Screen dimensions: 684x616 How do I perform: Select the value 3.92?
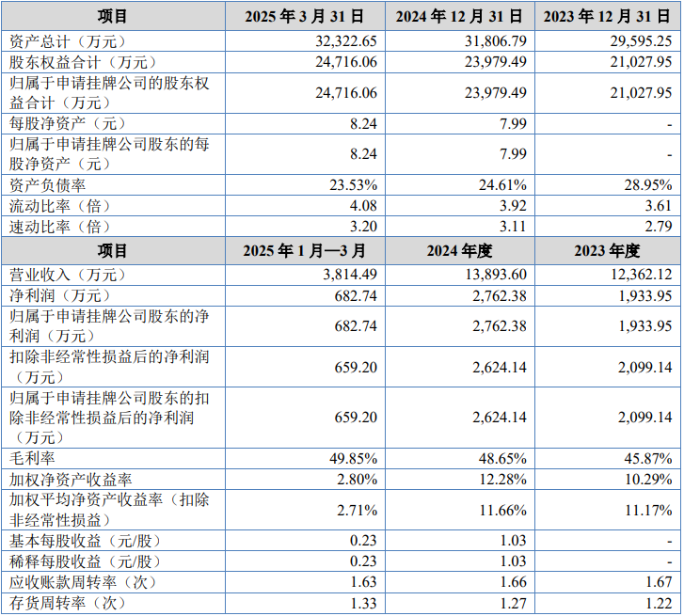513,205
